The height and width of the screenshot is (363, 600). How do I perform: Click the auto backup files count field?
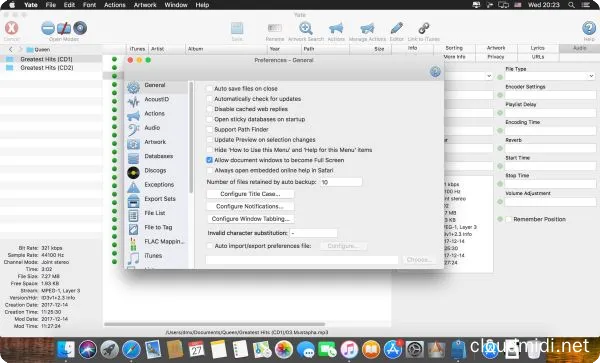(341, 182)
